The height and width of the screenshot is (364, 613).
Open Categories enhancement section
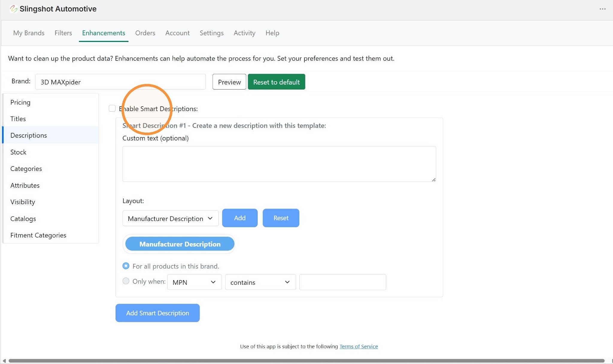point(50,169)
